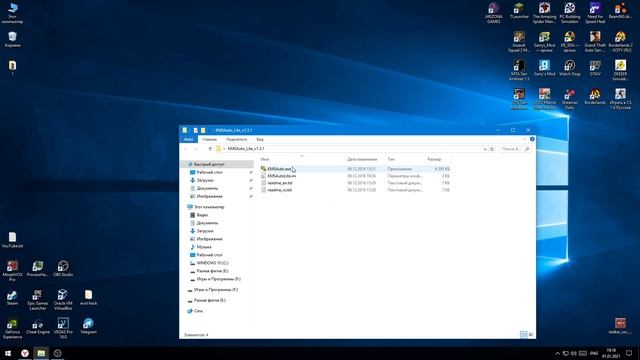
Task: Select the readme_en.txt file
Action: tap(280, 183)
